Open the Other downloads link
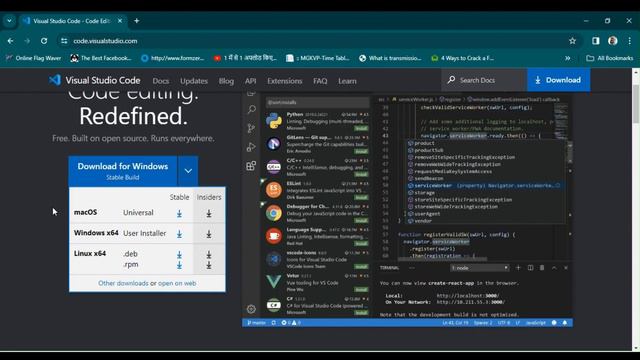The height and width of the screenshot is (360, 640). (123, 283)
